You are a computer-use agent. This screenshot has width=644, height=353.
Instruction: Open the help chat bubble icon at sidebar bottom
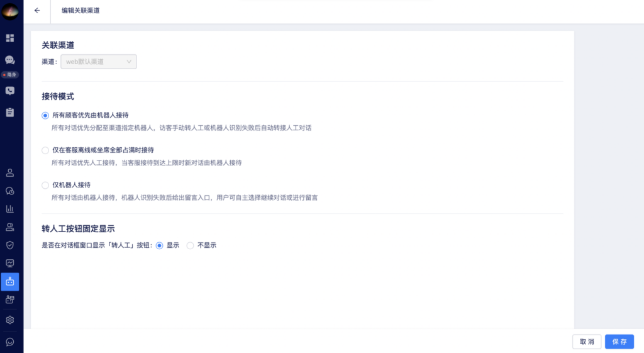[10, 342]
